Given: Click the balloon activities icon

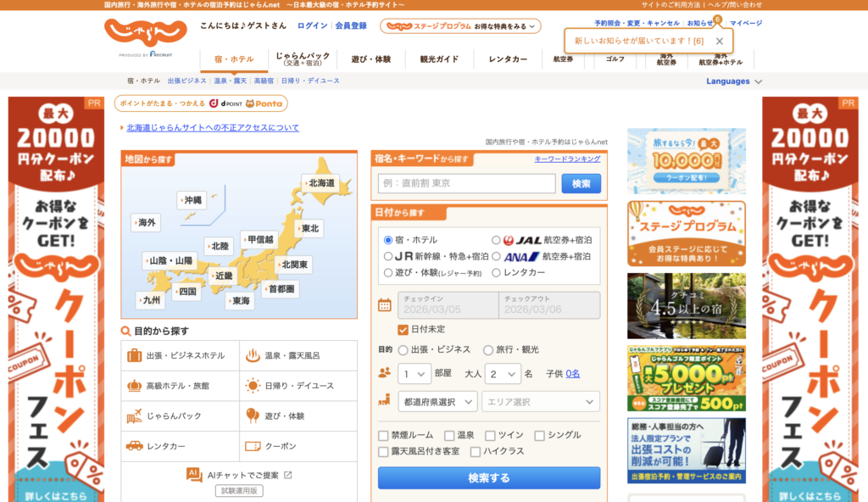Looking at the screenshot, I should point(253,416).
